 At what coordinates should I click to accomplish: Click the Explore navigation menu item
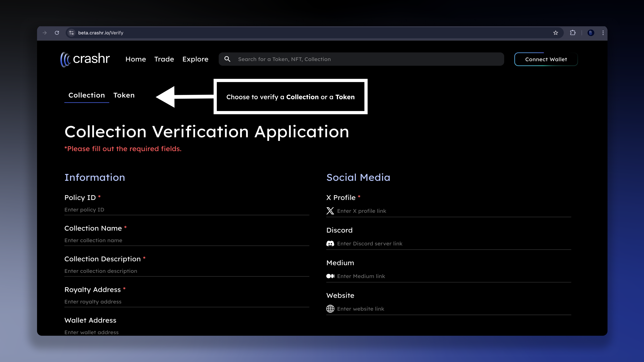click(x=195, y=59)
